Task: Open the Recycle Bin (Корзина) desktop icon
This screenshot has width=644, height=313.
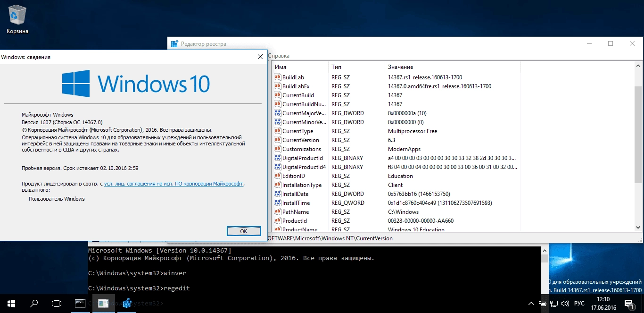Action: 17,20
